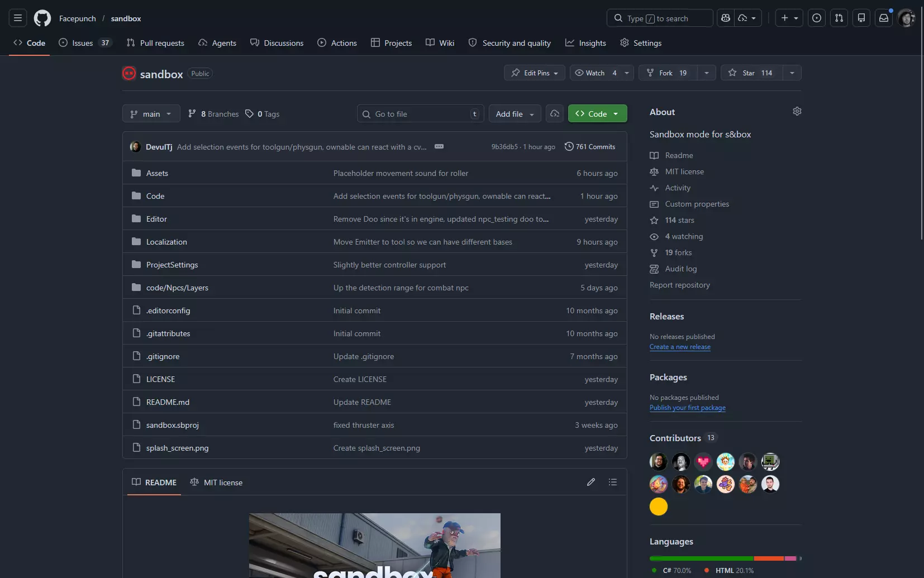Open README outline list icon

(x=613, y=482)
